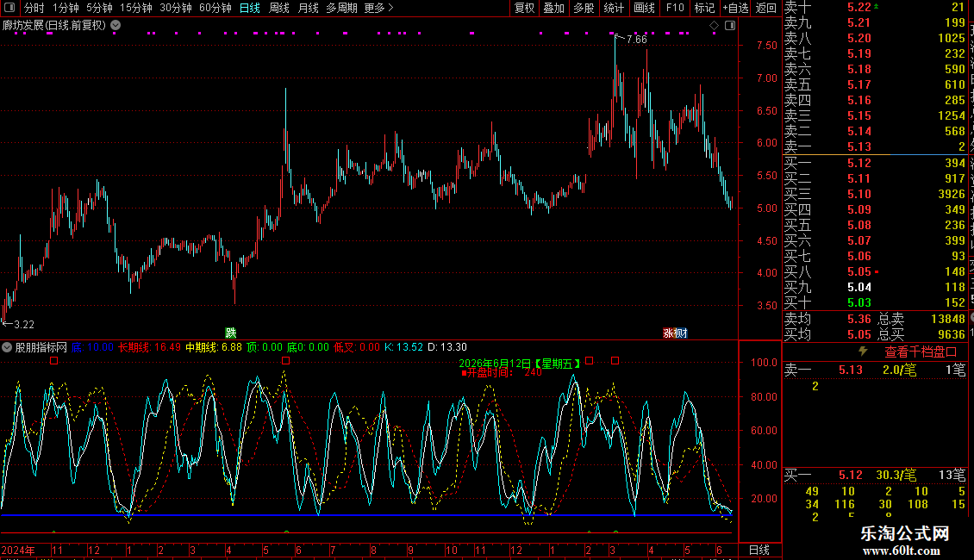
Task: Click 中期线: 6.88 indicator value
Action: tap(214, 348)
